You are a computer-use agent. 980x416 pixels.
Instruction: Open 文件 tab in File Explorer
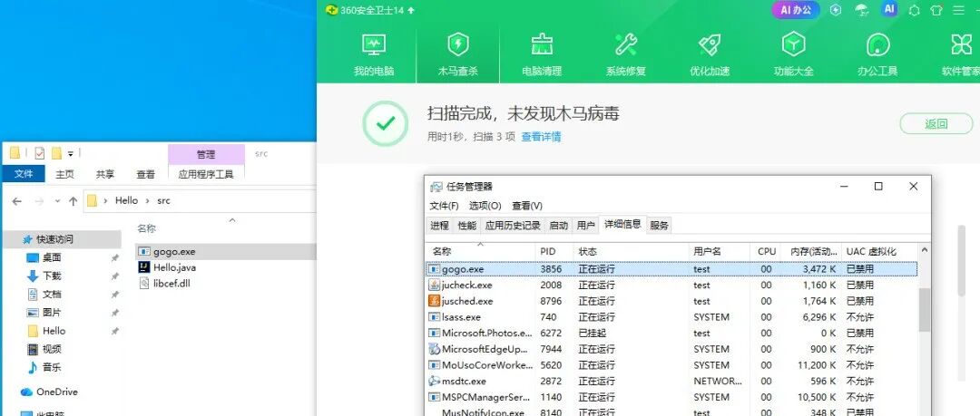click(24, 174)
